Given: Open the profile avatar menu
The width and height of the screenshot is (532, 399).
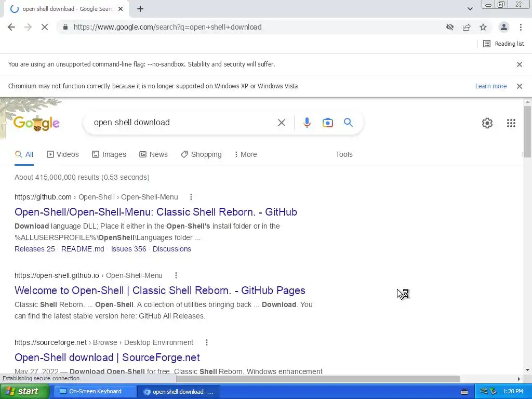Looking at the screenshot, I should 504,27.
